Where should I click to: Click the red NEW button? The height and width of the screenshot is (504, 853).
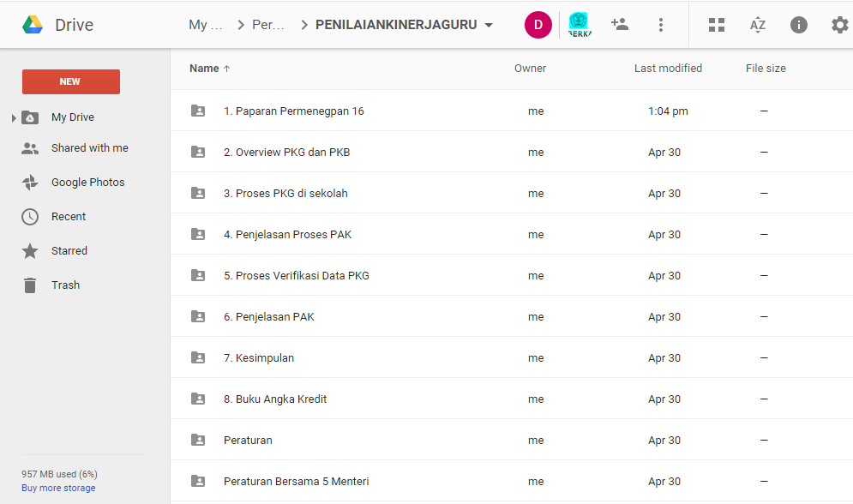(70, 81)
